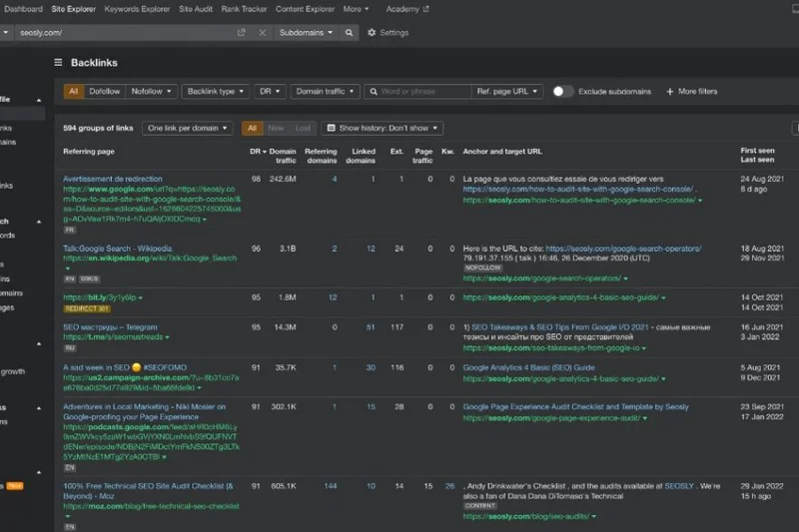Viewport: 799px width, 532px height.
Task: Open Talk:Google Search - Wikipedia link
Action: (118, 249)
